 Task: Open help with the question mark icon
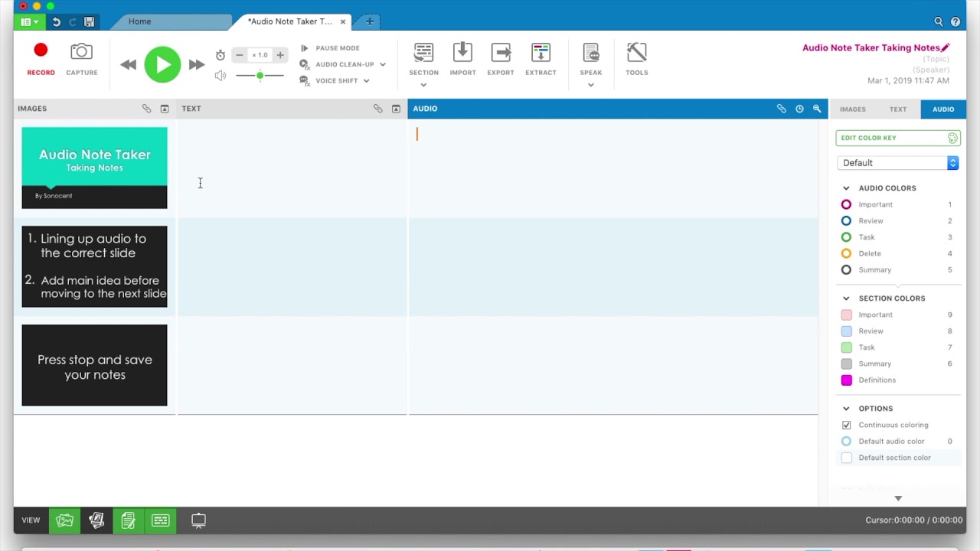(955, 21)
